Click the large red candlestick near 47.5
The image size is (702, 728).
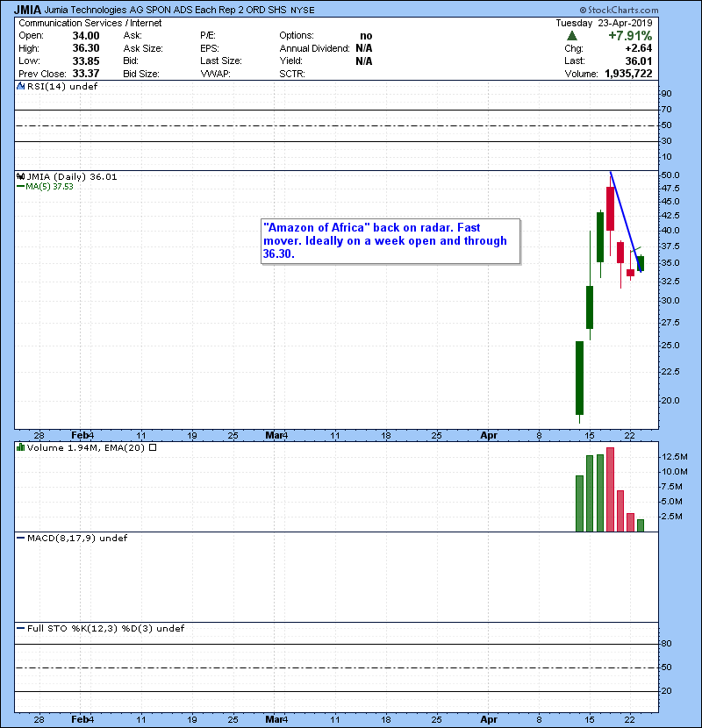click(610, 209)
